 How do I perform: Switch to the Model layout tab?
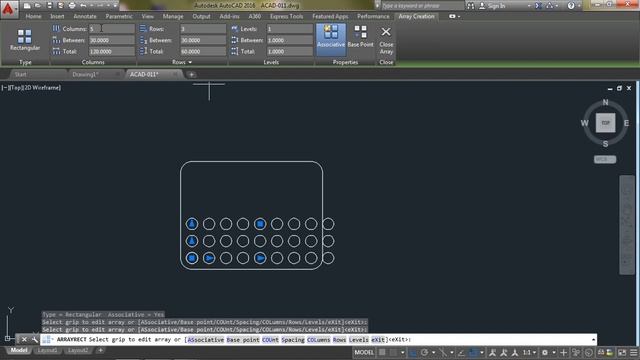tap(19, 350)
